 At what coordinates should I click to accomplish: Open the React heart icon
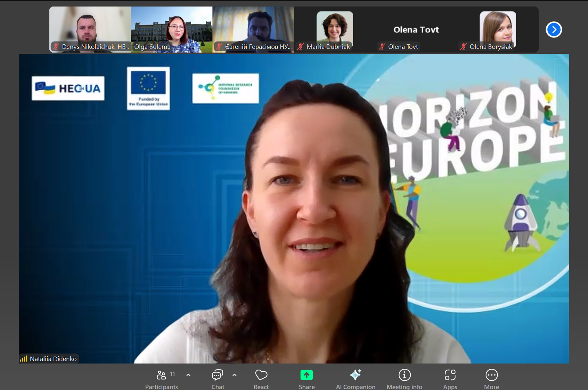tap(261, 375)
